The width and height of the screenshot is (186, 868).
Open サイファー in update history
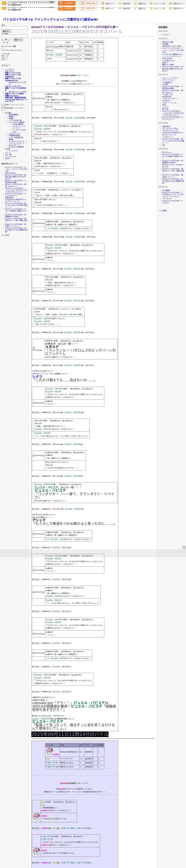point(166,35)
